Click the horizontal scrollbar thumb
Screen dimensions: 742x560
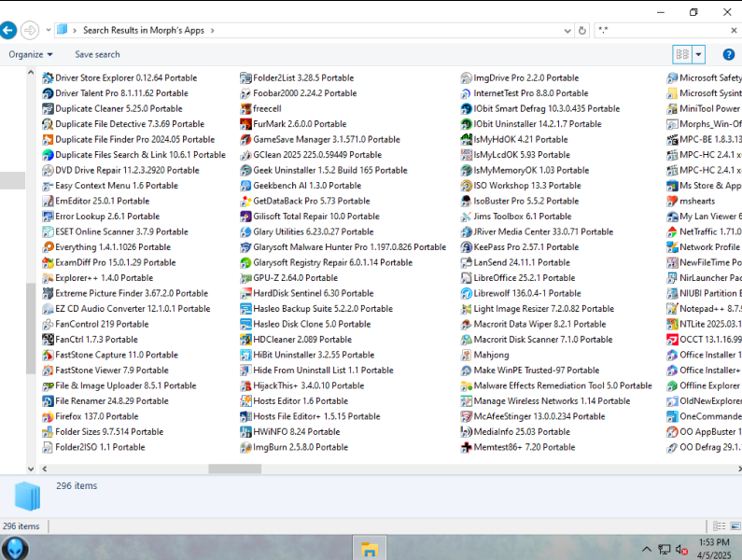pyautogui.click(x=234, y=469)
